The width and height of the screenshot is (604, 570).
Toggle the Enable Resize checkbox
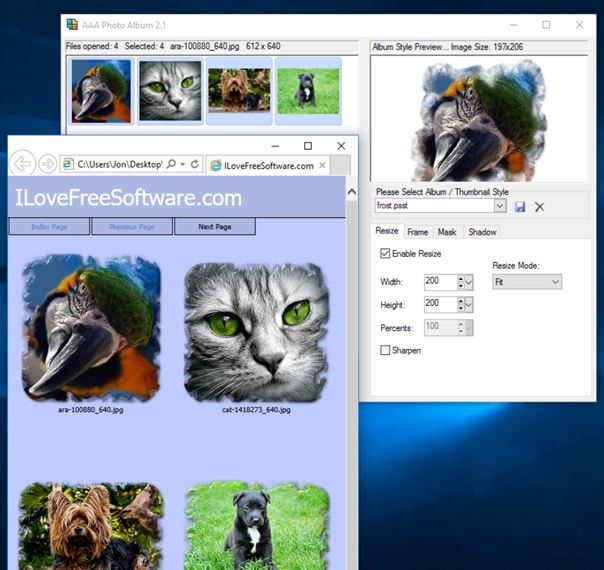point(385,253)
